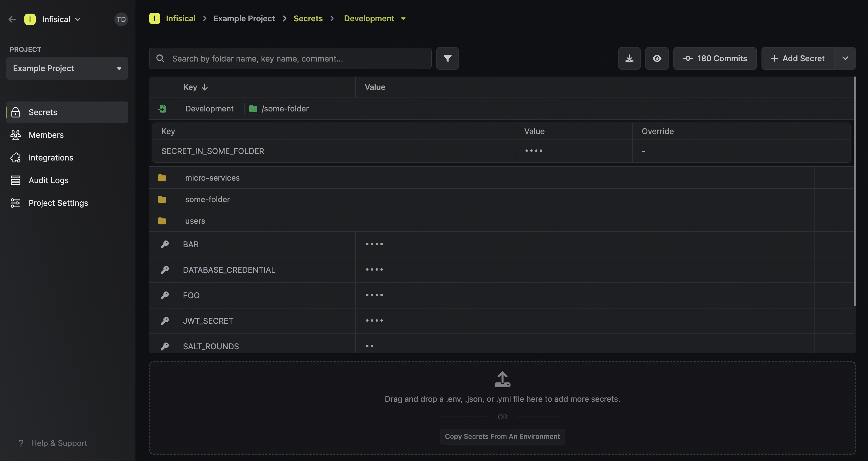The image size is (868, 461).
Task: Click Copy Secrets From An Environment
Action: coord(502,436)
